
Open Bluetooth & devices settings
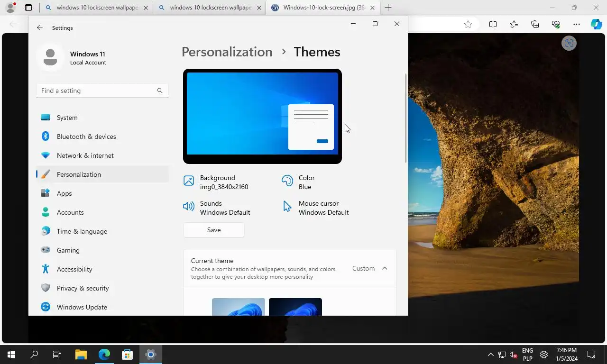point(102,136)
